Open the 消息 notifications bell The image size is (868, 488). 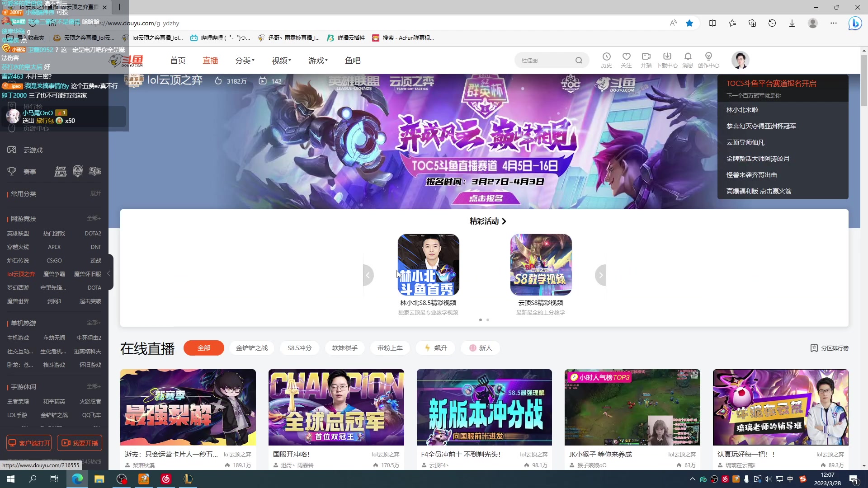tap(688, 60)
